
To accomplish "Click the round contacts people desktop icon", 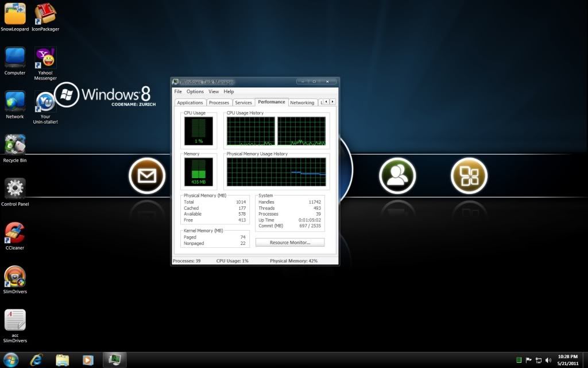I will click(397, 176).
